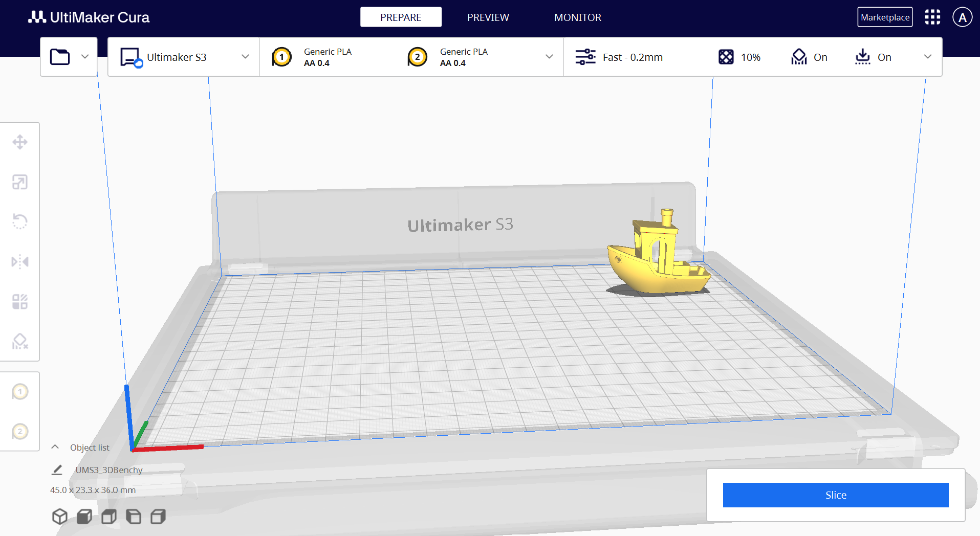Click the Slice button

[x=835, y=495]
